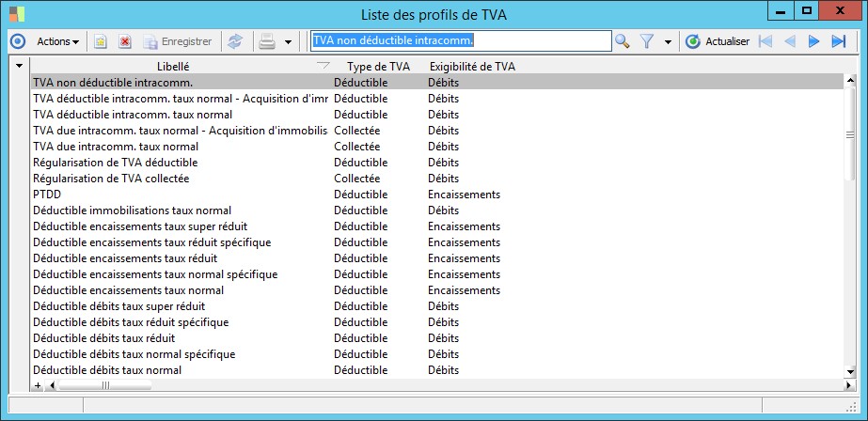
Task: Click the vertical scrollbar thumb
Action: 850,134
